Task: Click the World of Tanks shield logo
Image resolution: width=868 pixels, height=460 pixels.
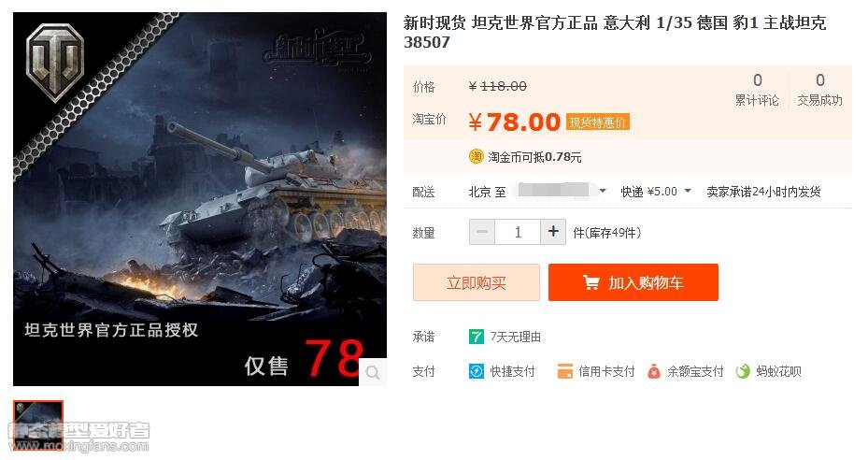Action: 55,62
